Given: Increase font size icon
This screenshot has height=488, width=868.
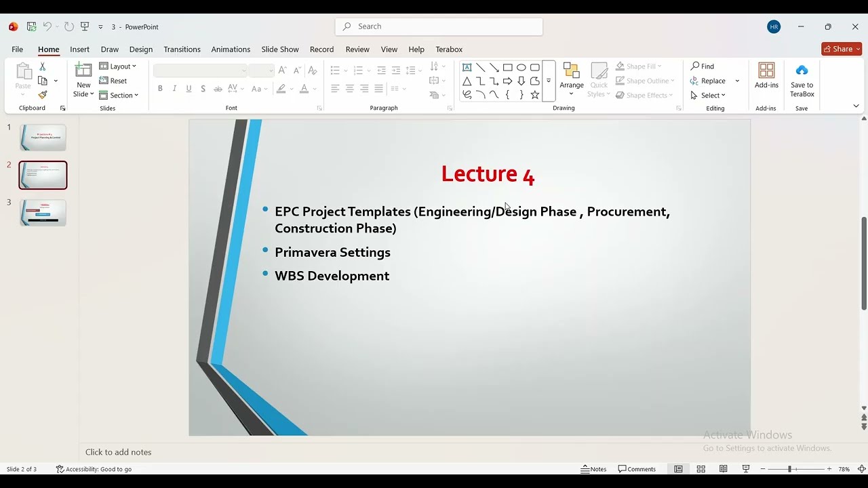Looking at the screenshot, I should [283, 70].
